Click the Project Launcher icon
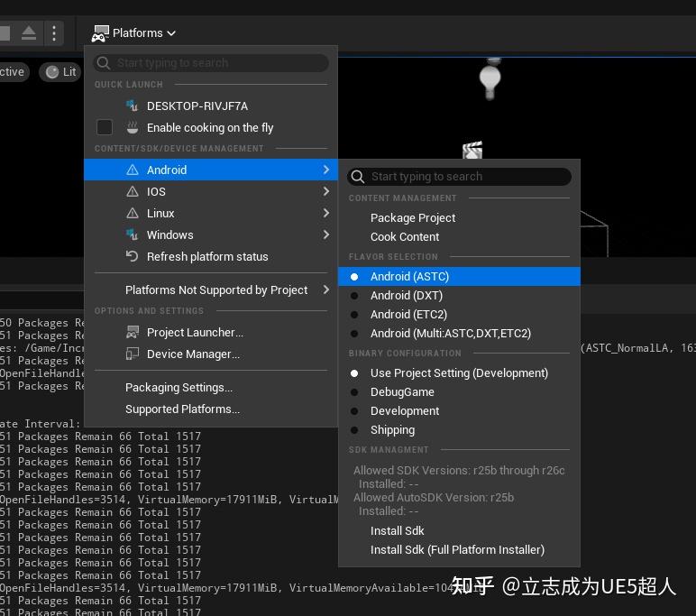This screenshot has height=616, width=696. pyautogui.click(x=133, y=332)
